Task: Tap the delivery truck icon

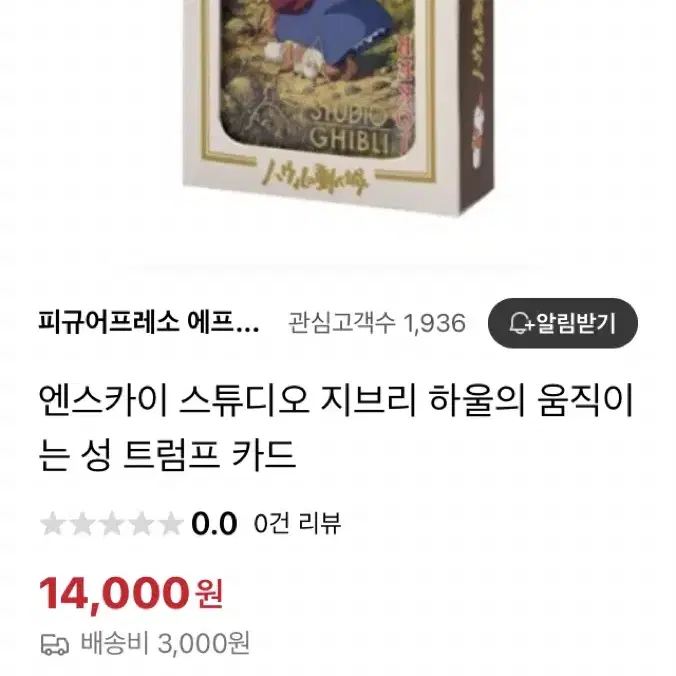Action: [x=55, y=645]
